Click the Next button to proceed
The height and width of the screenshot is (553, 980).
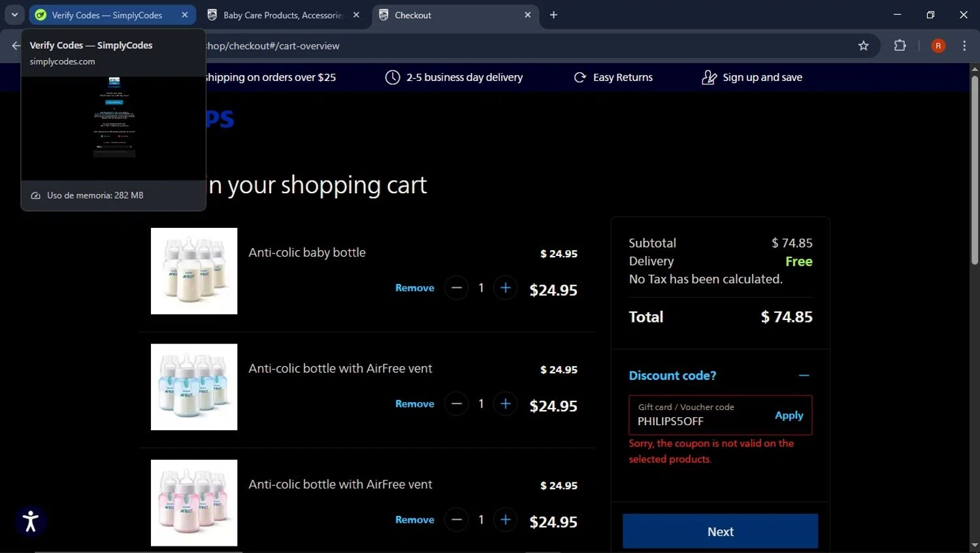click(720, 531)
